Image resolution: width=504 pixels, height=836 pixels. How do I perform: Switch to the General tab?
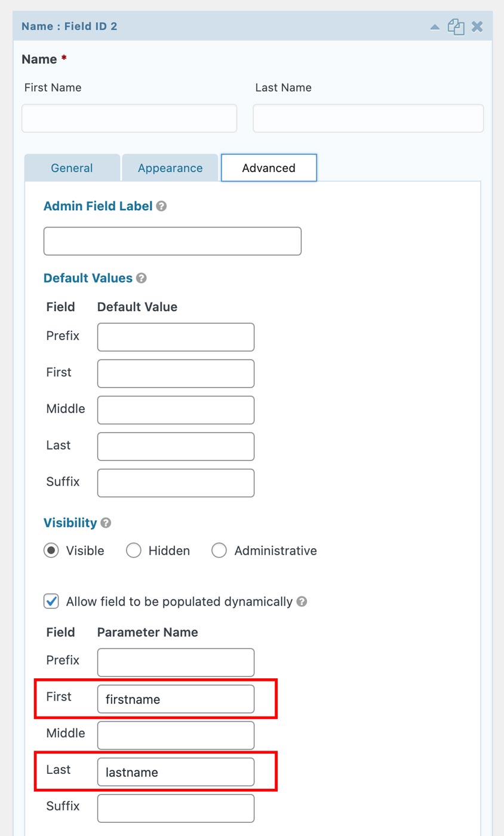pyautogui.click(x=72, y=168)
